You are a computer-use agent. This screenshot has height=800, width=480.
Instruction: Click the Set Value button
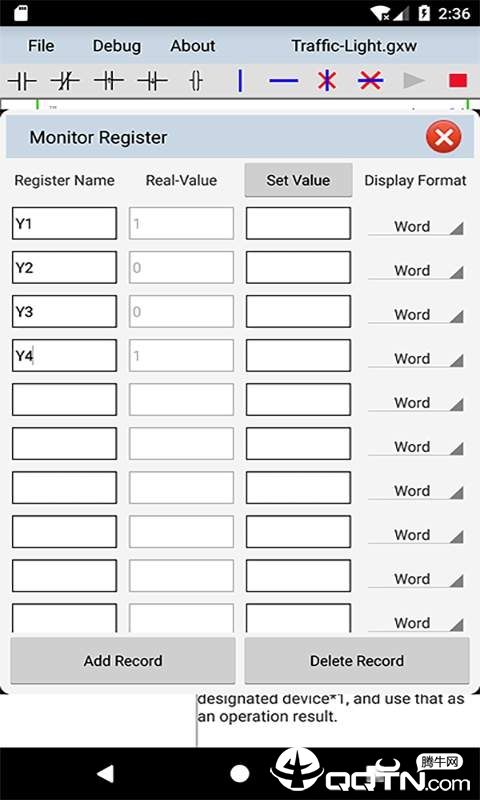click(298, 180)
